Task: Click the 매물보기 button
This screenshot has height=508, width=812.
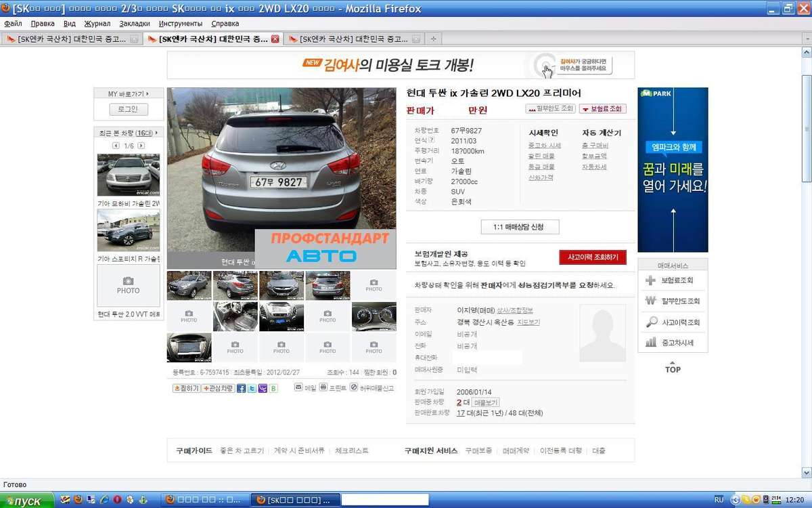Action: tap(485, 403)
